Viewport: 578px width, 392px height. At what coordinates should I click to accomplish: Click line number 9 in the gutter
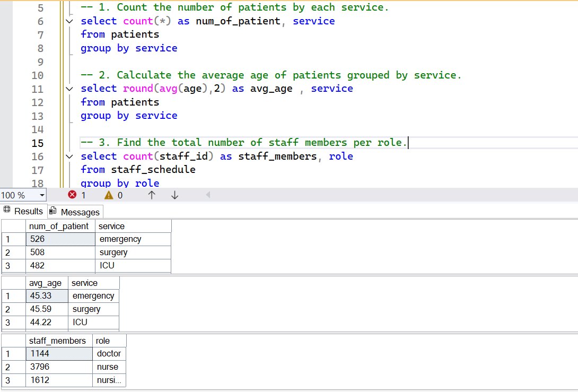40,62
